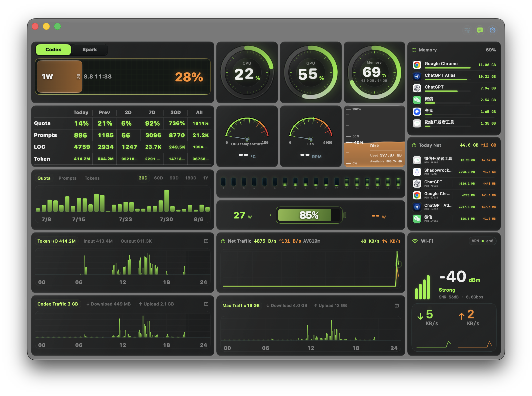Click the green feedback chat icon
The height and width of the screenshot is (396, 532).
480,30
